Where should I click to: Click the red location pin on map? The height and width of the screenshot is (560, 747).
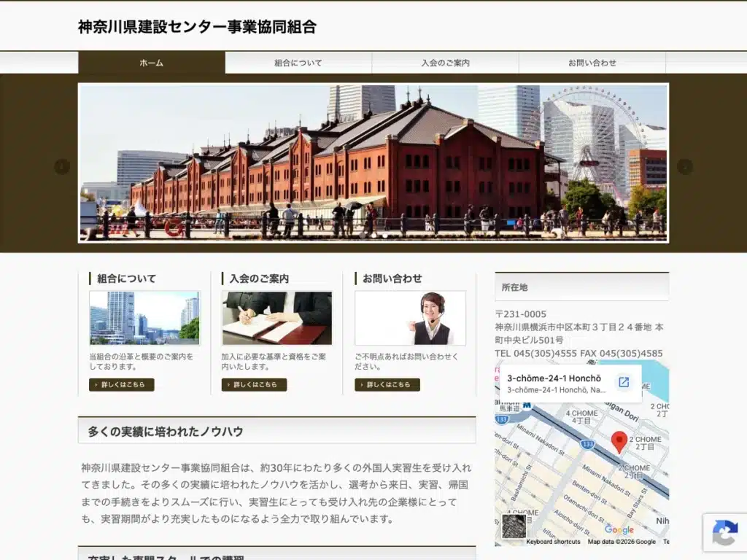(x=619, y=443)
